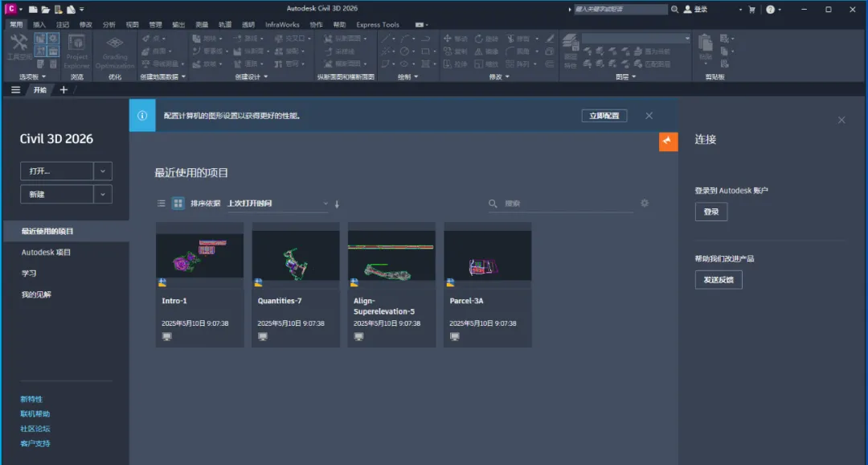The width and height of the screenshot is (868, 465).
Task: Click the 粘贴 Paste clipboard icon
Action: [706, 43]
